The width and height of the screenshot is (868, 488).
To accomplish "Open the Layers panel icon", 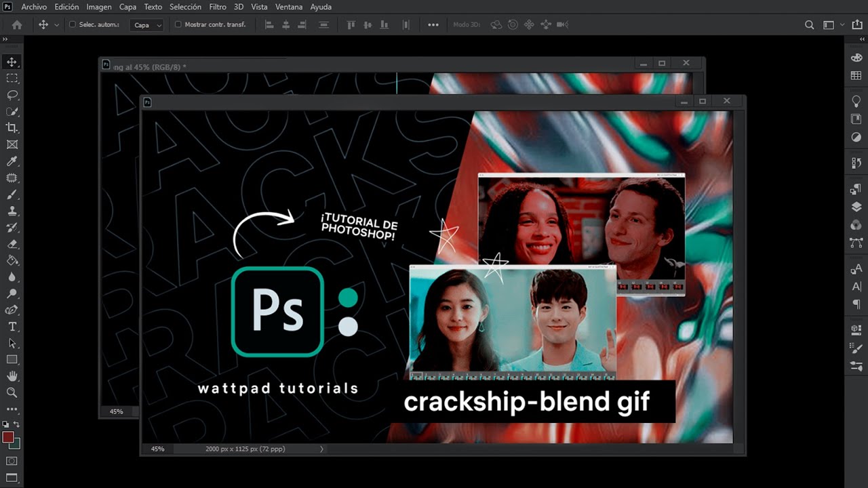I will [856, 207].
